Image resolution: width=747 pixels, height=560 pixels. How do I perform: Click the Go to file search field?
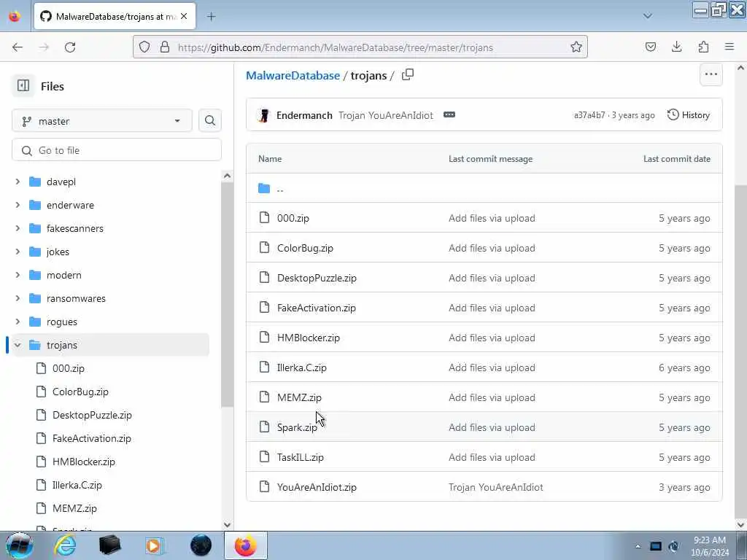click(x=116, y=150)
